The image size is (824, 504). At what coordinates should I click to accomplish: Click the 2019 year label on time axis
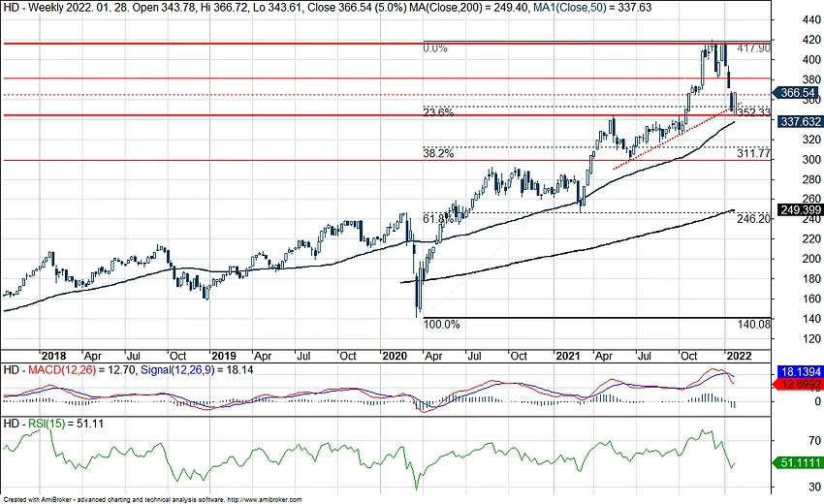point(225,356)
